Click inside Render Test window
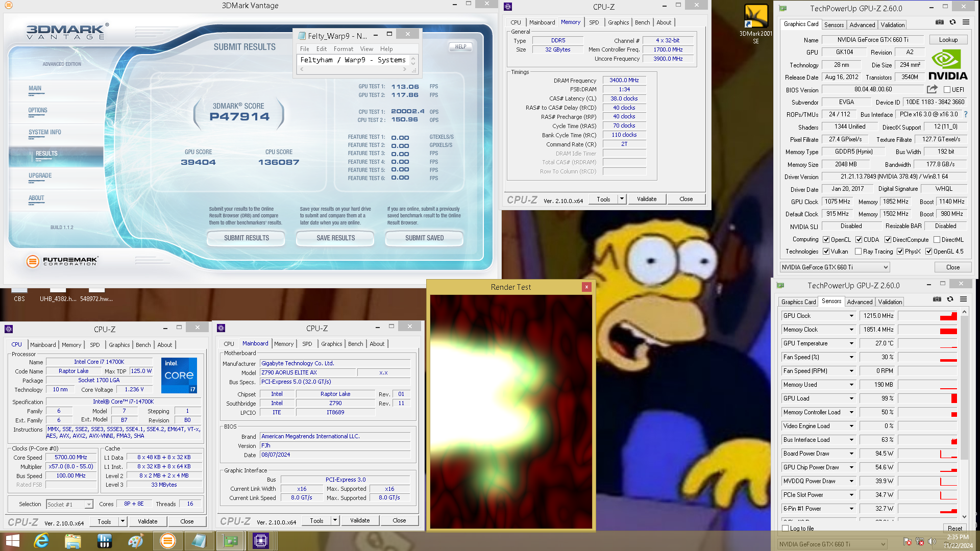 (x=511, y=411)
